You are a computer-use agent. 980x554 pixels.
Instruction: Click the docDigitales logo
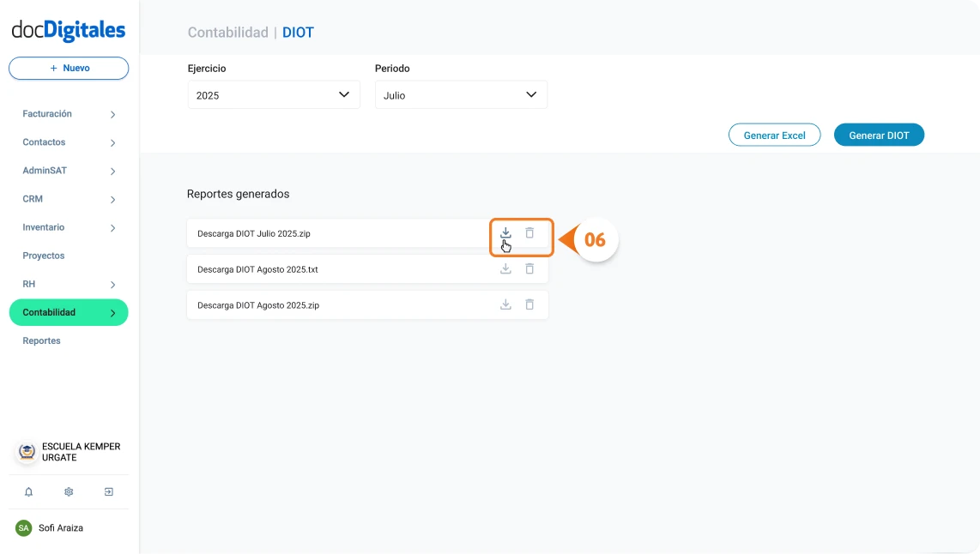[x=68, y=30]
